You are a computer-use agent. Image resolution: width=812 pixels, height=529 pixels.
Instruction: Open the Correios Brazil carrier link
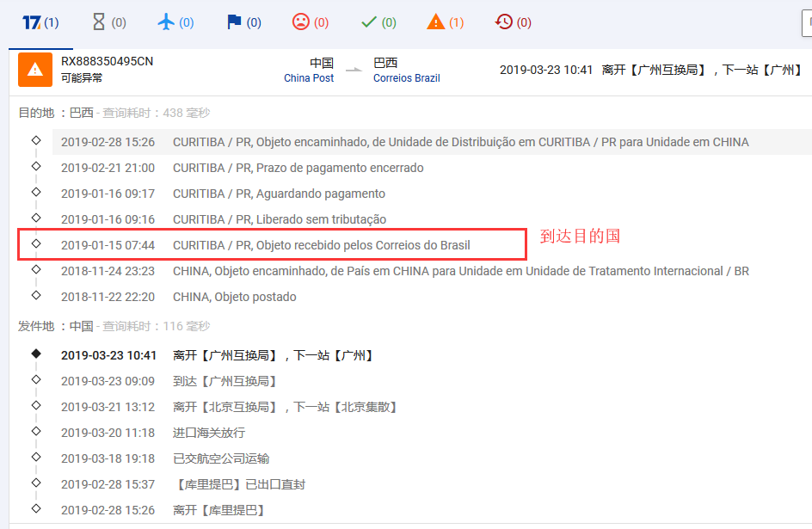click(406, 78)
